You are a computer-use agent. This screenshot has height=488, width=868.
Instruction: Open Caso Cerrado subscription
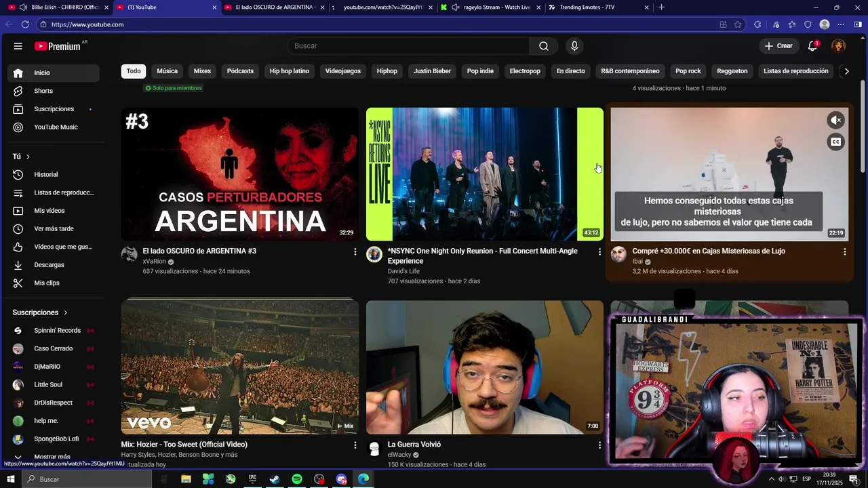pyautogui.click(x=54, y=349)
